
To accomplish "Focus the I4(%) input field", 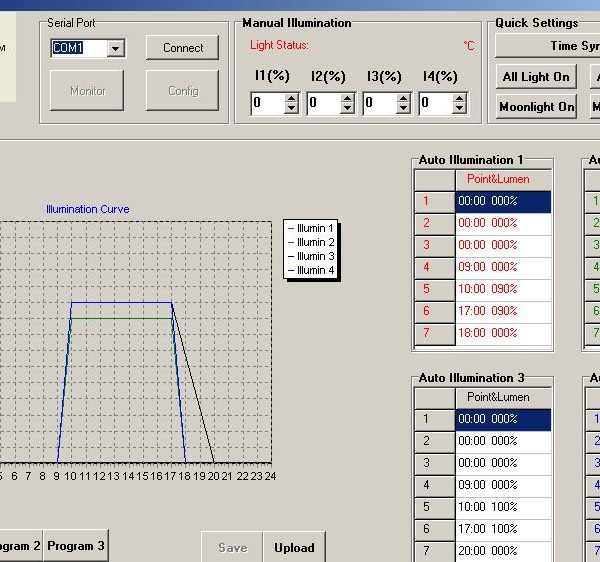I will click(x=436, y=103).
